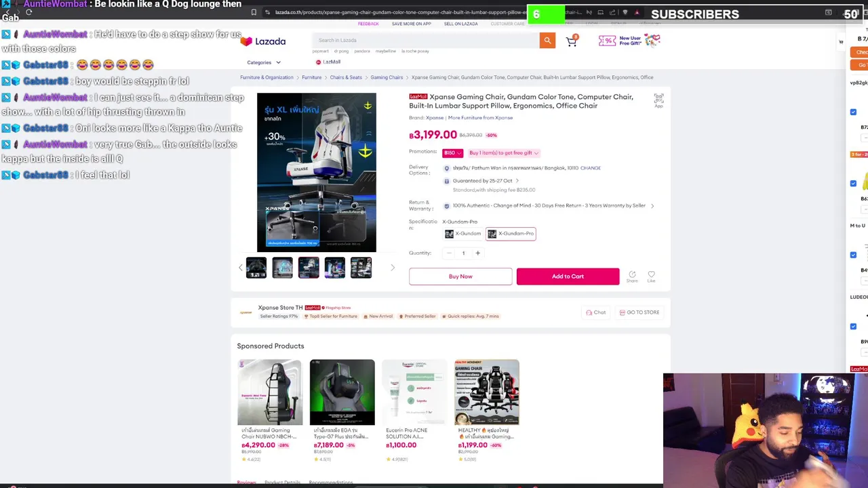Click the browser reload icon
Viewport: 868px width, 488px height.
(x=28, y=12)
